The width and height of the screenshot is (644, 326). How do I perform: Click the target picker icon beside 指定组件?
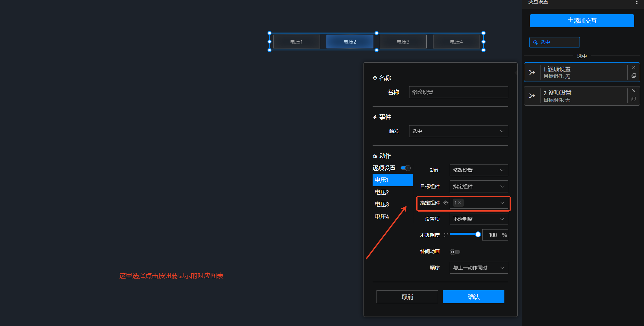(446, 202)
